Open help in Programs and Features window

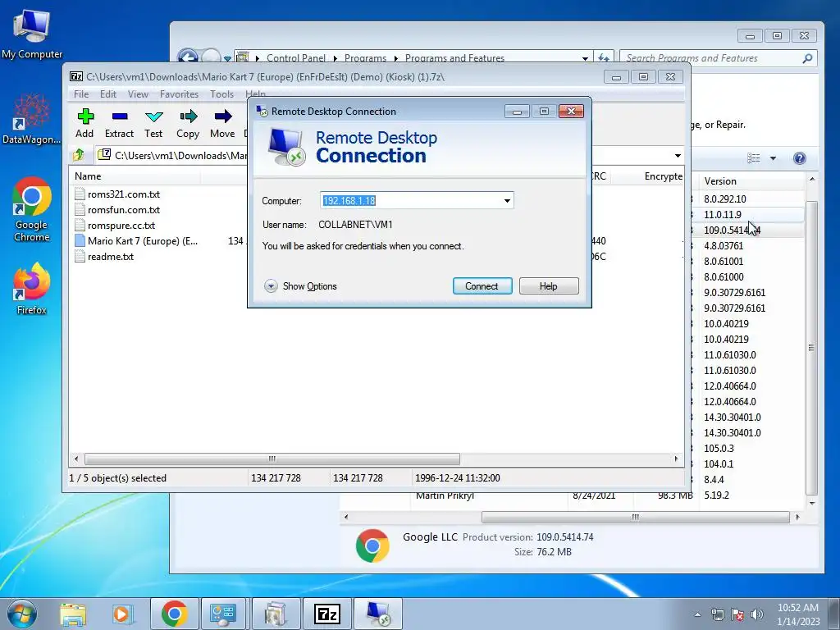(x=799, y=158)
